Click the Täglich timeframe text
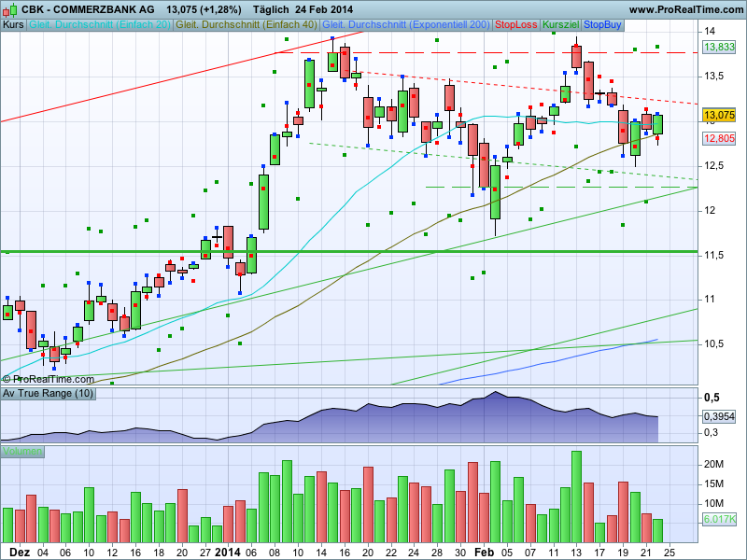 point(271,9)
